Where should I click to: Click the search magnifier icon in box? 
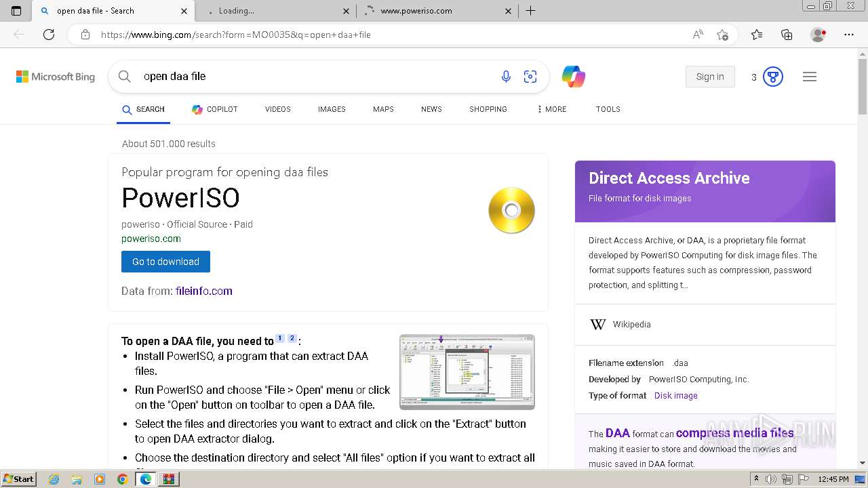coord(124,77)
